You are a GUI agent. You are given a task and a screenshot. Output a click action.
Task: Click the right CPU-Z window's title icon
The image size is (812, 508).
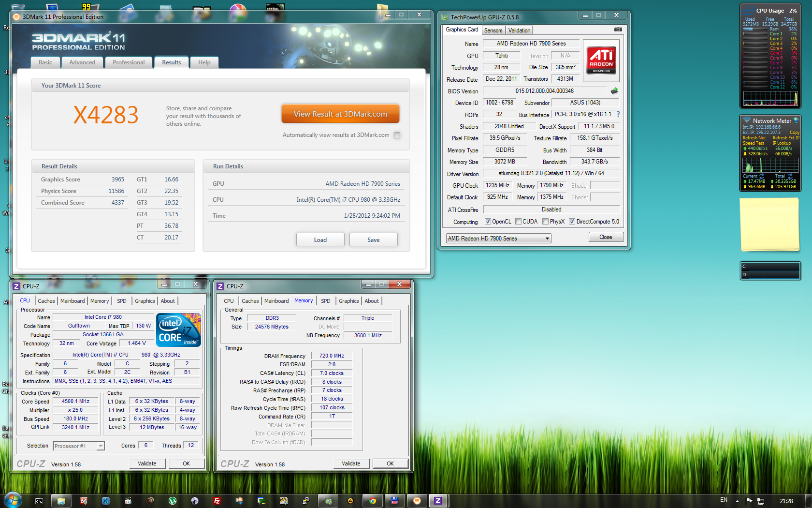(x=220, y=286)
